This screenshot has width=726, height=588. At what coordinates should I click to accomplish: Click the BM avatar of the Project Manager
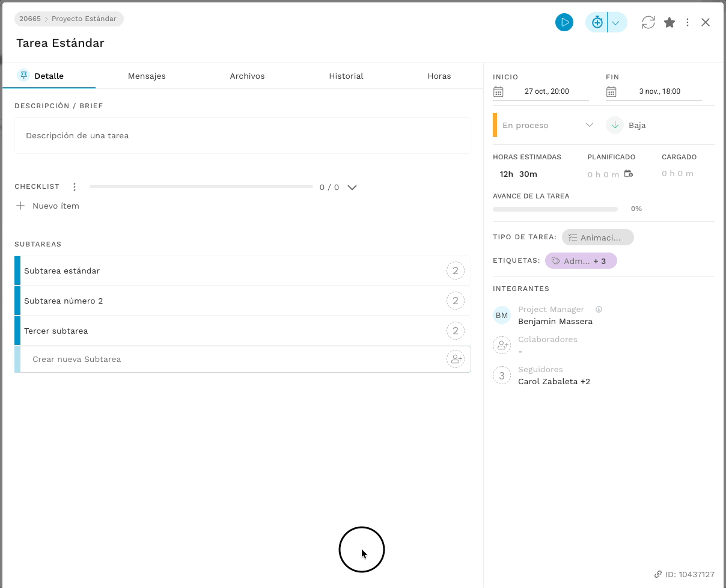pos(502,315)
